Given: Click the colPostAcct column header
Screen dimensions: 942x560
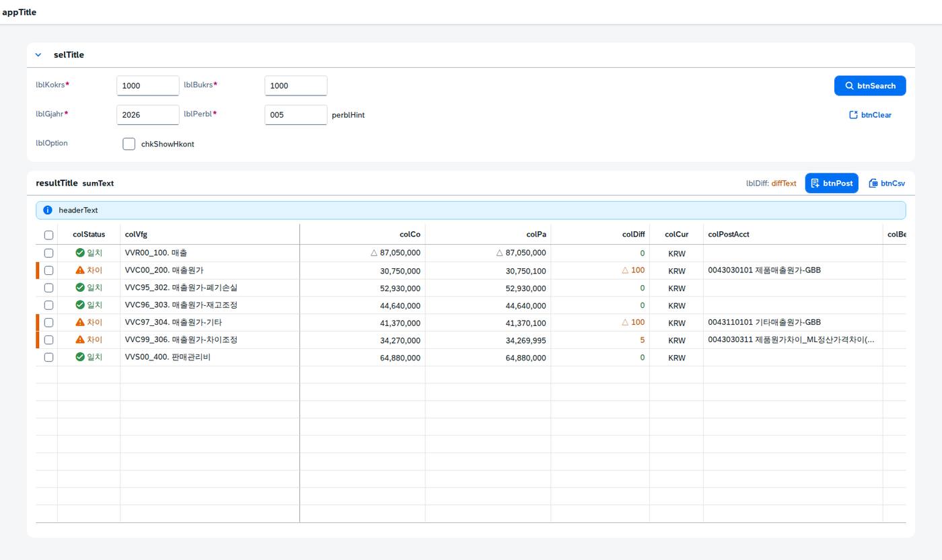Looking at the screenshot, I should (x=793, y=235).
